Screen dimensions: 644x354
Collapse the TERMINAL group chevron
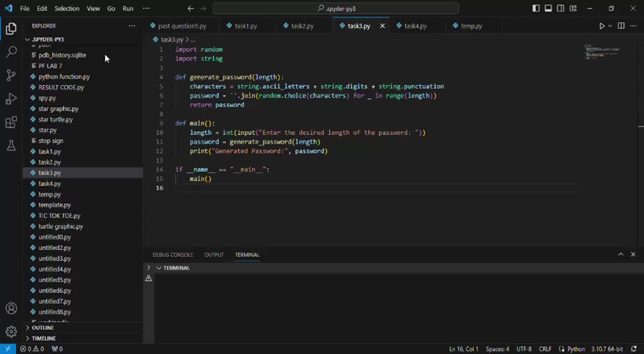(159, 268)
